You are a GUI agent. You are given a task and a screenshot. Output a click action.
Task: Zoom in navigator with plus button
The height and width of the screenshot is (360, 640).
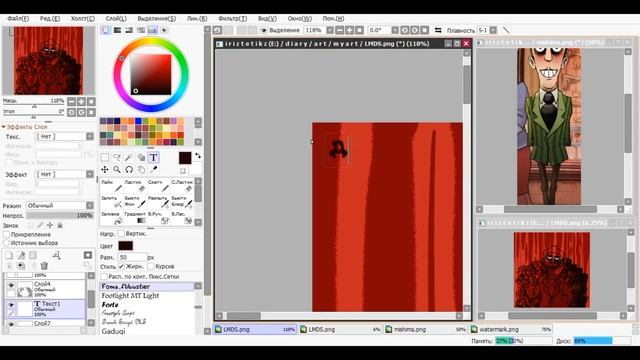[x=81, y=102]
